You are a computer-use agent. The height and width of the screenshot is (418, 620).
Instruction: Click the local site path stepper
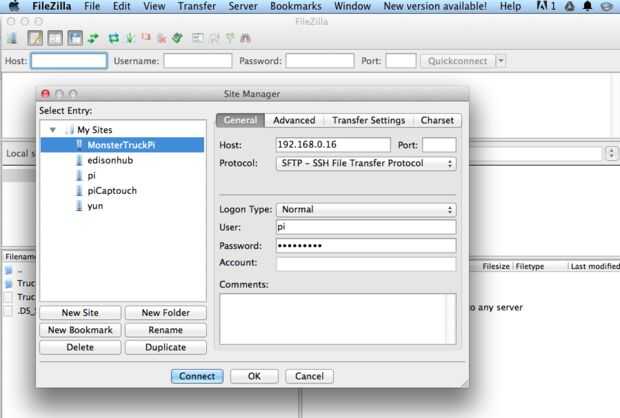pyautogui.click(x=611, y=153)
